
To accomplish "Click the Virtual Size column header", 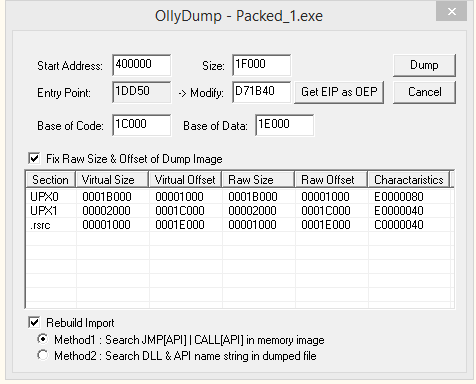I will [112, 180].
